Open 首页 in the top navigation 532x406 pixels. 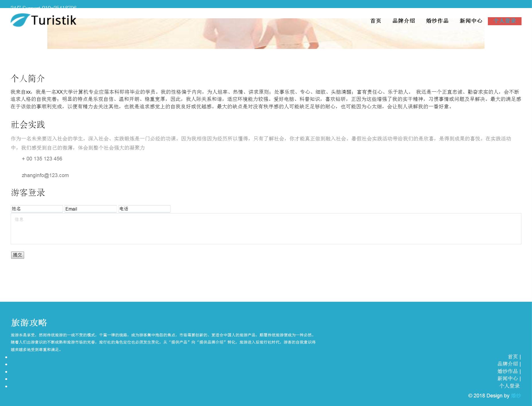[x=375, y=21]
